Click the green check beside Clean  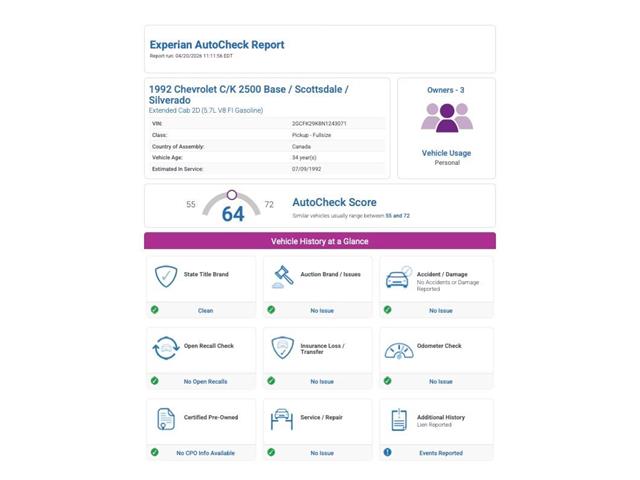pyautogui.click(x=155, y=310)
